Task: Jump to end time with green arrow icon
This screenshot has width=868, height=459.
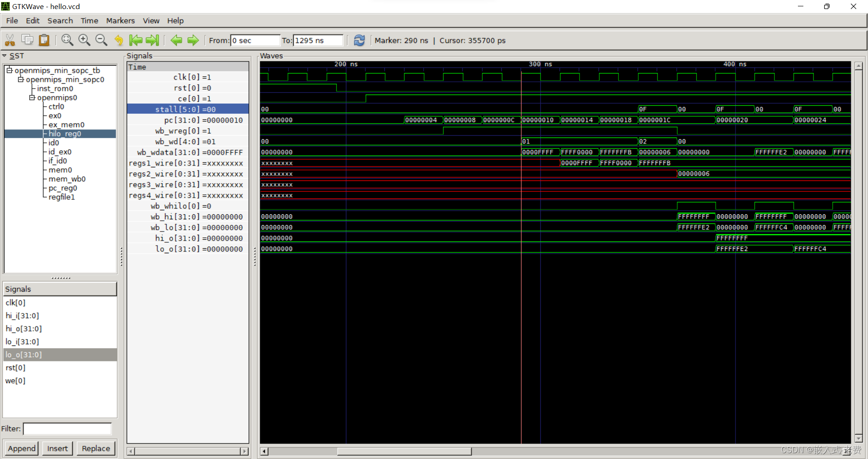Action: pos(152,40)
